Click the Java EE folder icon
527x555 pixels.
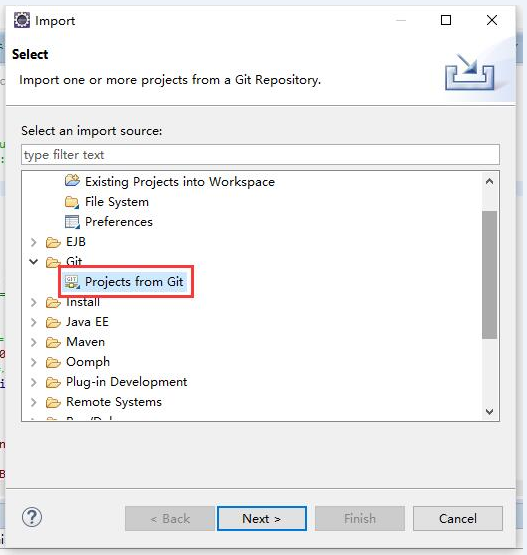coord(53,322)
